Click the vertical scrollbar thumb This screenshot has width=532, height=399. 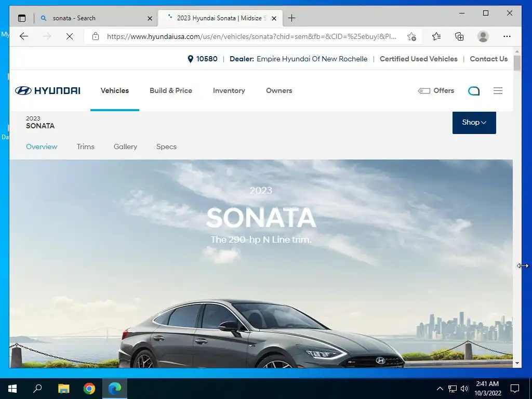(517, 63)
